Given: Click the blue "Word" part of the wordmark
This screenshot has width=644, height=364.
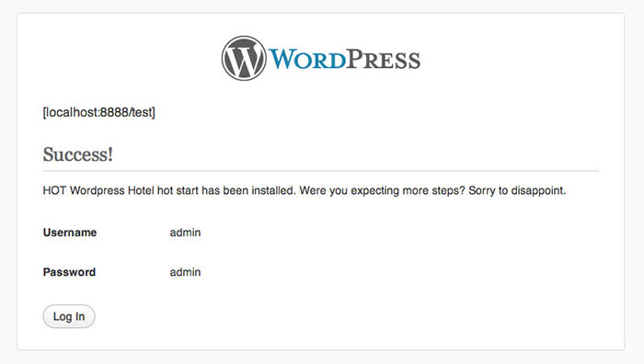Looking at the screenshot, I should 307,59.
